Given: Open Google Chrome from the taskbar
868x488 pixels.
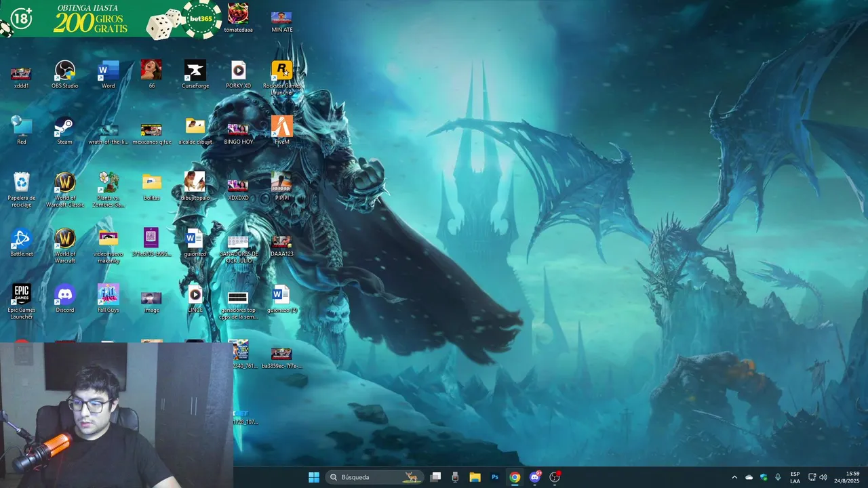Looking at the screenshot, I should pos(515,477).
